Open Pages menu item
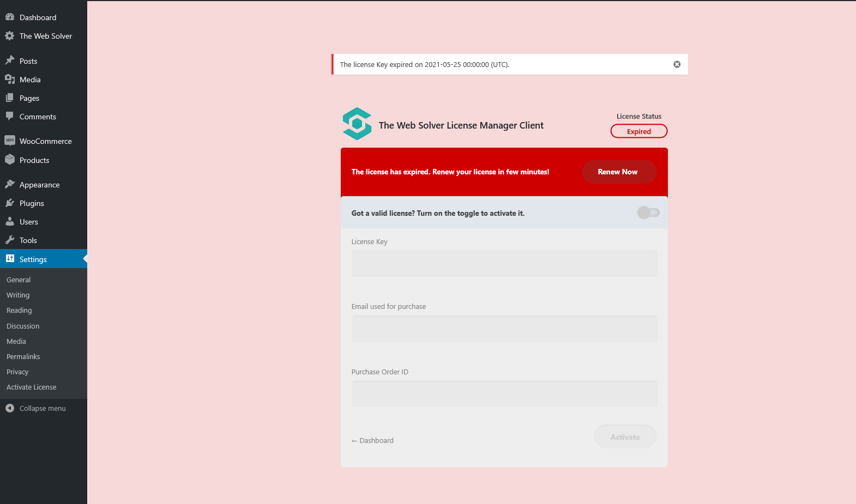Screen dimensions: 856x504 (x=44, y=98)
